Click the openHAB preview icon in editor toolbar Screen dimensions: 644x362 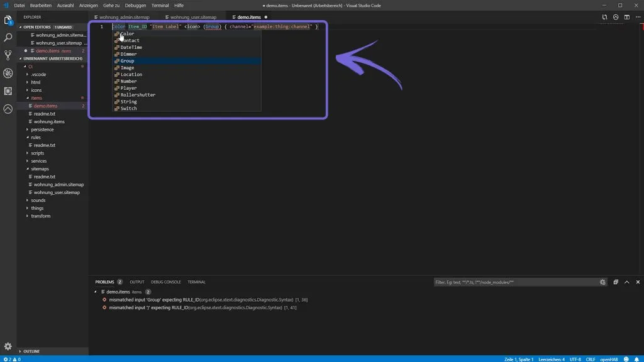[x=616, y=17]
